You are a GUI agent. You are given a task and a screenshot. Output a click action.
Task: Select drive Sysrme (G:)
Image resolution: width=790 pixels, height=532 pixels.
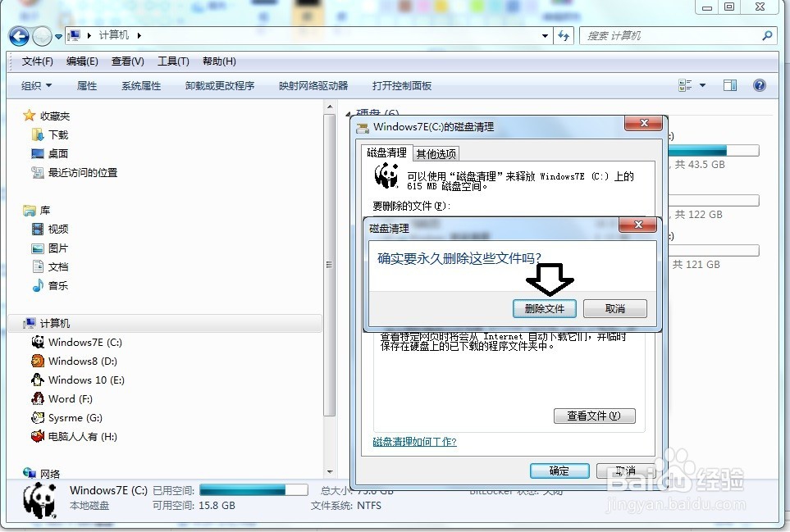tap(66, 418)
